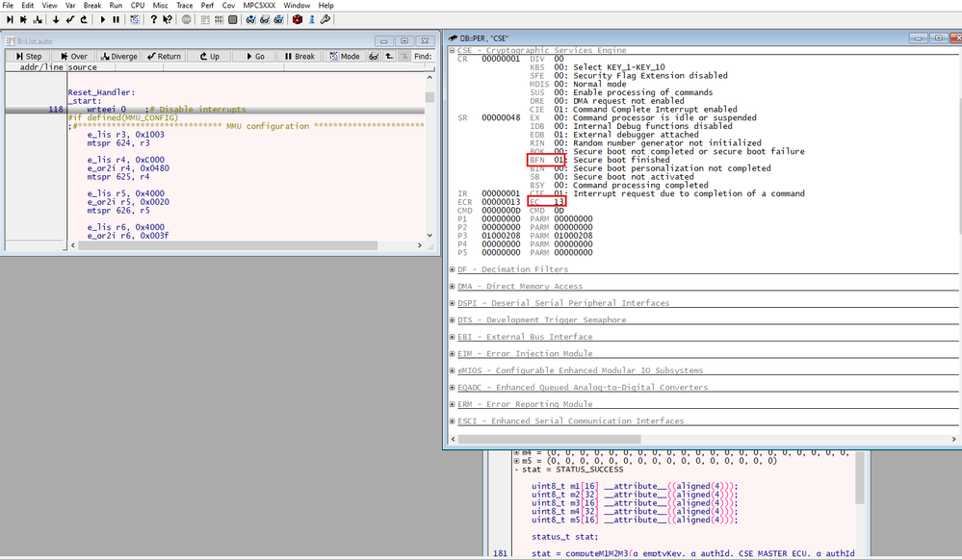
Task: Click source line 118 wrteei 0
Action: pos(215,110)
